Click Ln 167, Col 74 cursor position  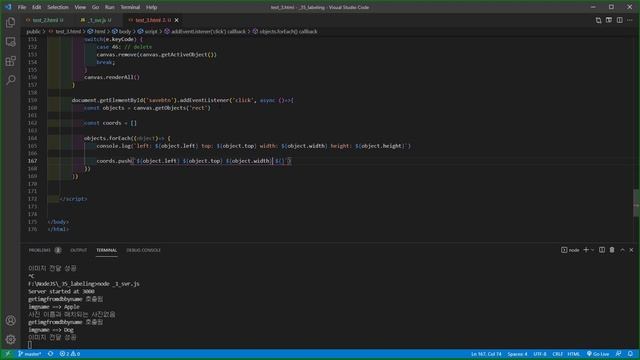coord(486,354)
